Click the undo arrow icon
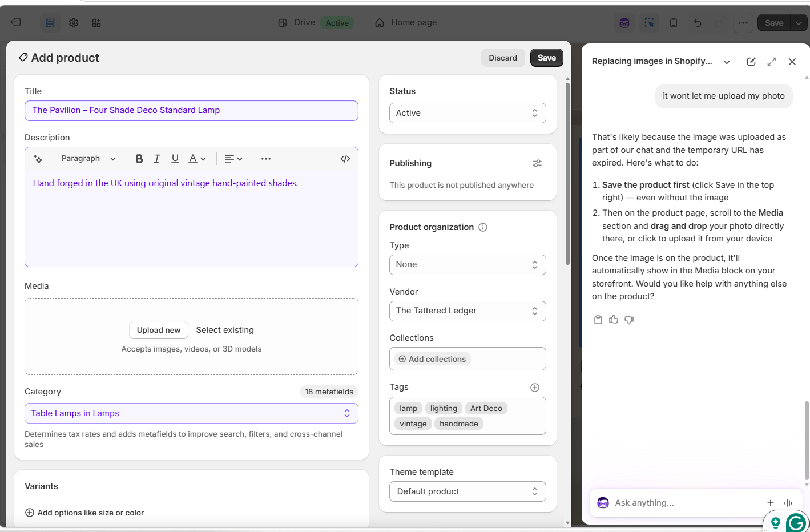 point(698,23)
